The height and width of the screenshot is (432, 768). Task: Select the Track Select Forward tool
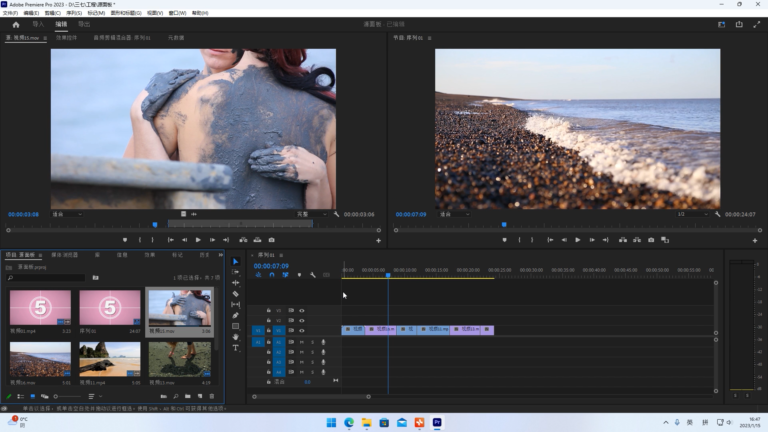coord(236,272)
